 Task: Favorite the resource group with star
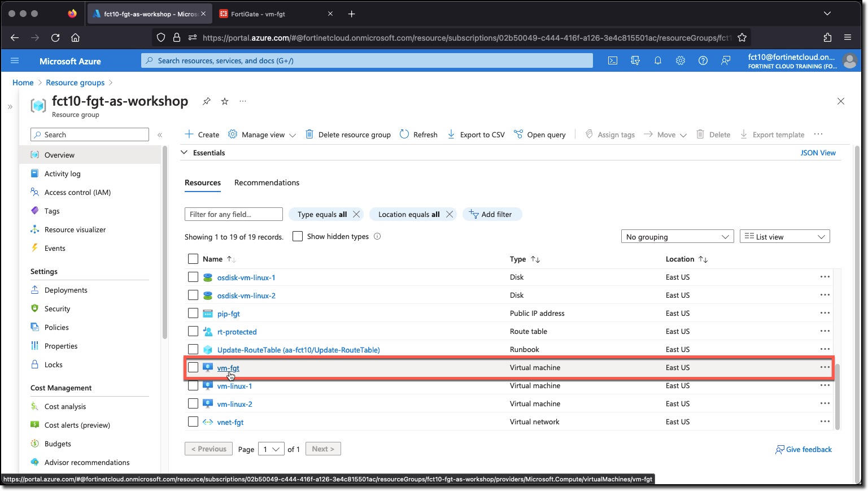(x=225, y=101)
